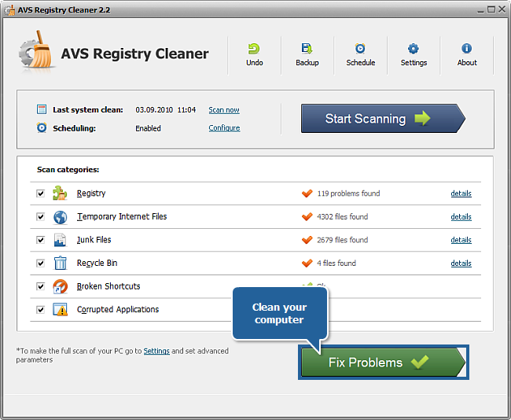Open the Schedule clock icon
Image resolution: width=511 pixels, height=420 pixels.
(x=360, y=49)
